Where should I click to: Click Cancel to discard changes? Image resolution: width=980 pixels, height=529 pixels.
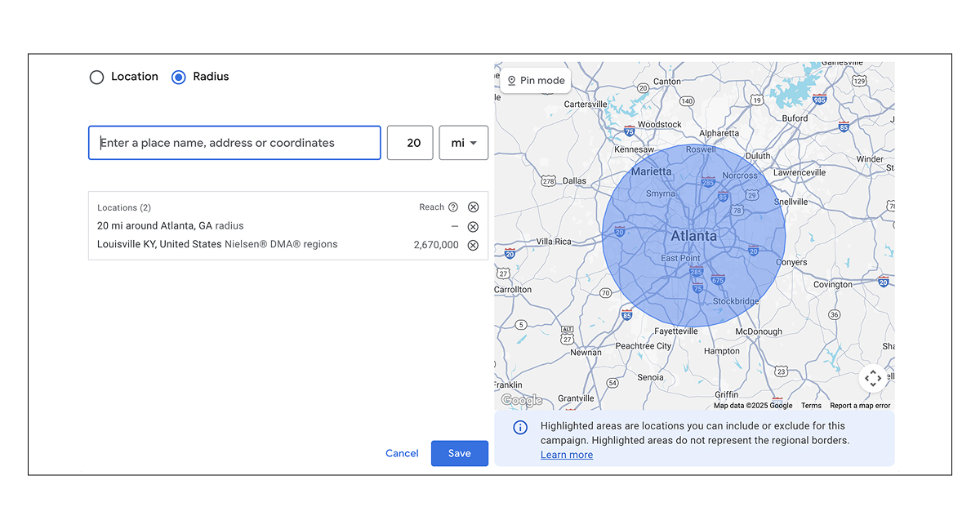[402, 454]
